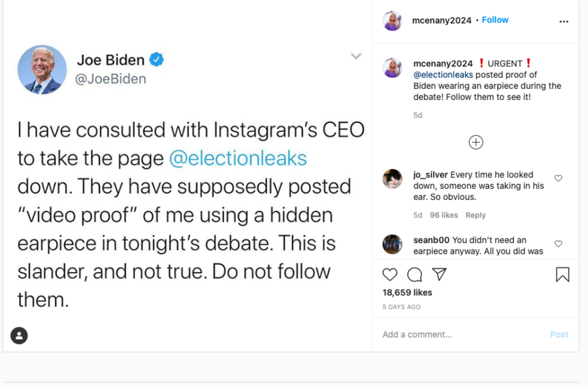
Task: Open mcenany2024 profile picture in header
Action: click(x=392, y=21)
